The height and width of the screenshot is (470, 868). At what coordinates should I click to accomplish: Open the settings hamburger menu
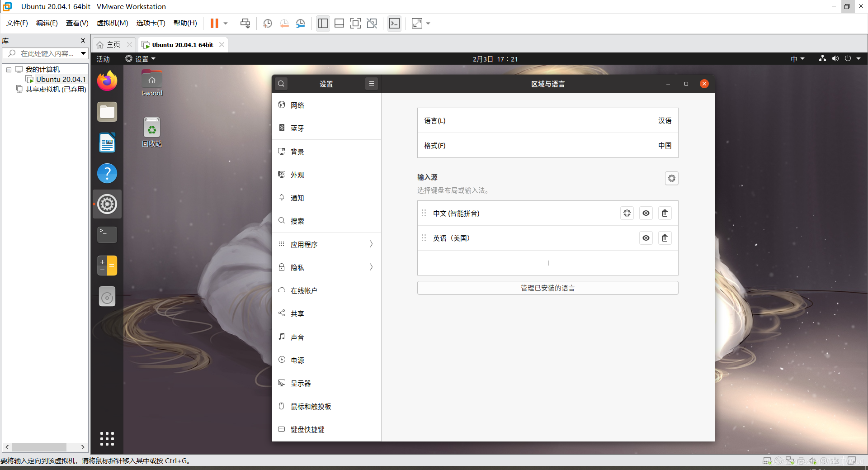coord(372,84)
